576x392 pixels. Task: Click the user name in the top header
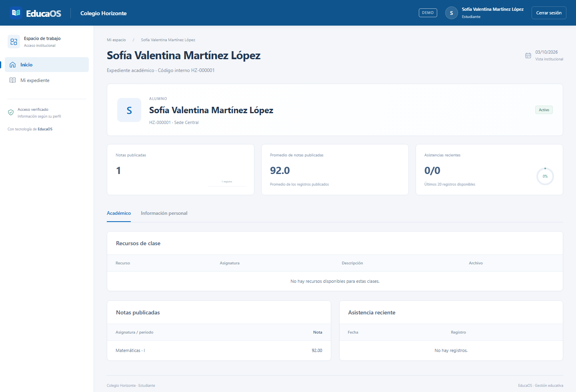click(x=493, y=9)
